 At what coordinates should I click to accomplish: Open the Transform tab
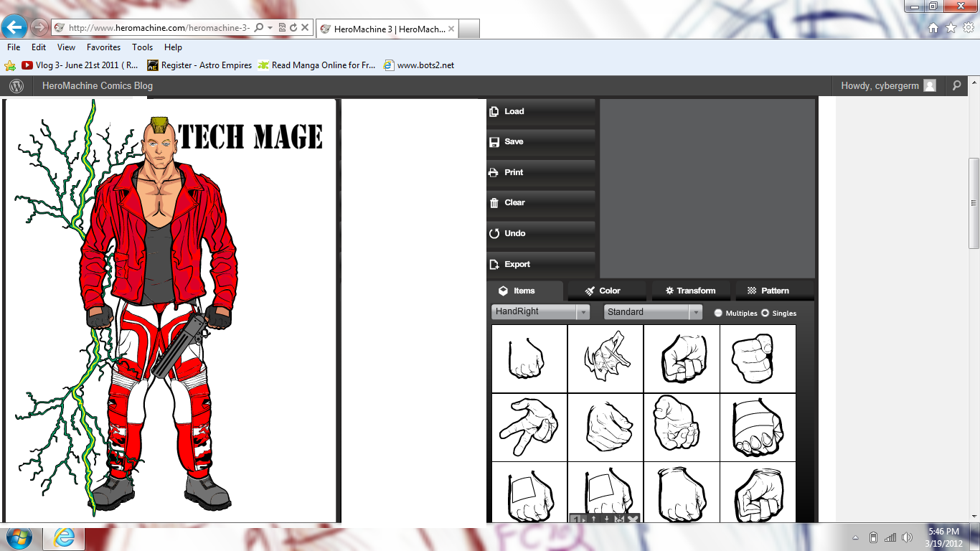pyautogui.click(x=689, y=291)
